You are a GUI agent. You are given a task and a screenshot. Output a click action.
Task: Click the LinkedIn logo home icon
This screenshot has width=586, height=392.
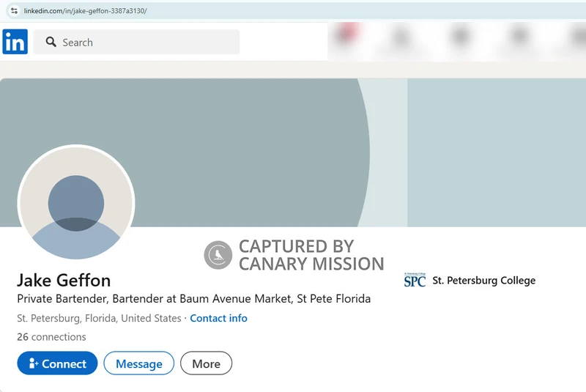[x=15, y=42]
